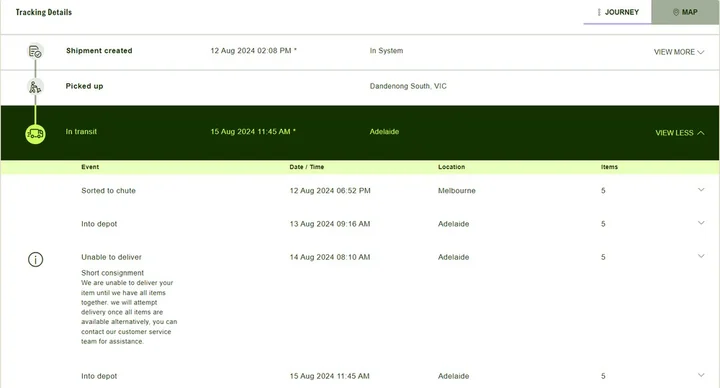
Task: Click the 15 Aug 2024 11:45 AM * timestamp
Action: pos(253,132)
